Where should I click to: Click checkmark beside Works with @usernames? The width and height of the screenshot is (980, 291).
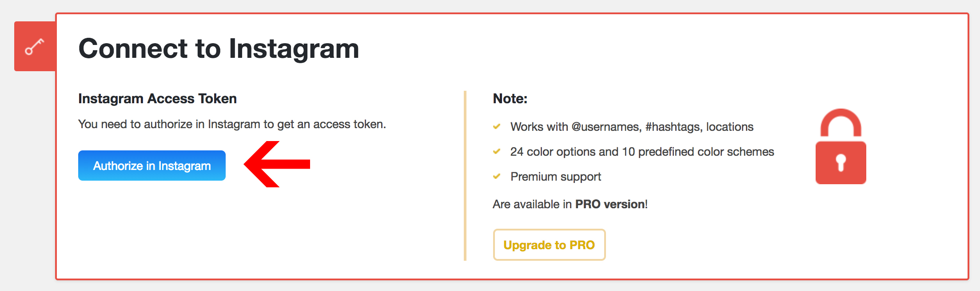pyautogui.click(x=497, y=126)
